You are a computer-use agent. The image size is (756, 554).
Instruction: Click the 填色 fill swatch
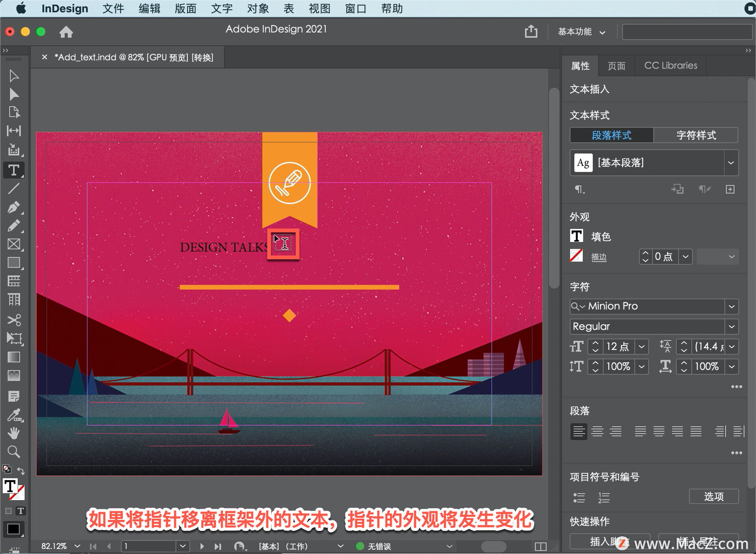click(576, 236)
